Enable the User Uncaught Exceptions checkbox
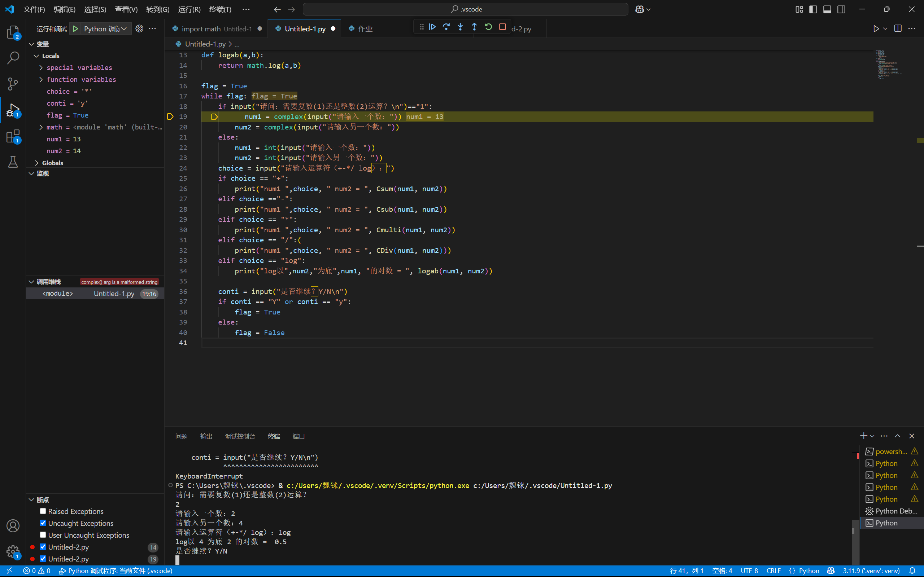The height and width of the screenshot is (577, 924). (43, 535)
